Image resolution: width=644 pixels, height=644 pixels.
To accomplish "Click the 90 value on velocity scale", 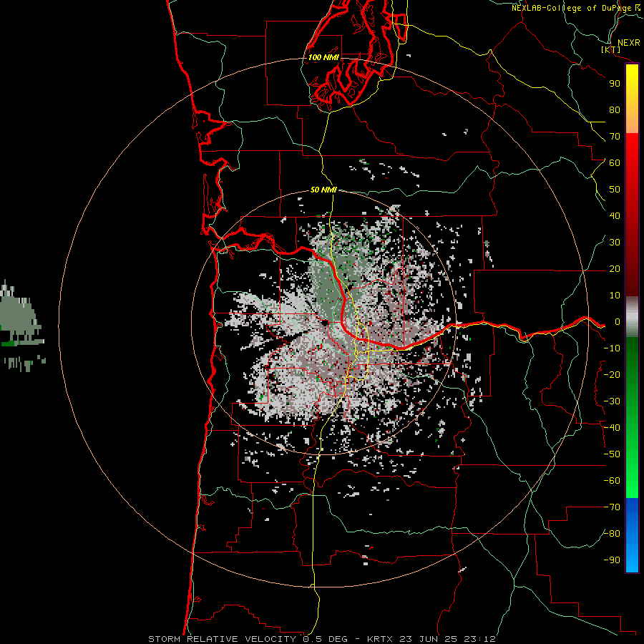I will click(x=615, y=84).
